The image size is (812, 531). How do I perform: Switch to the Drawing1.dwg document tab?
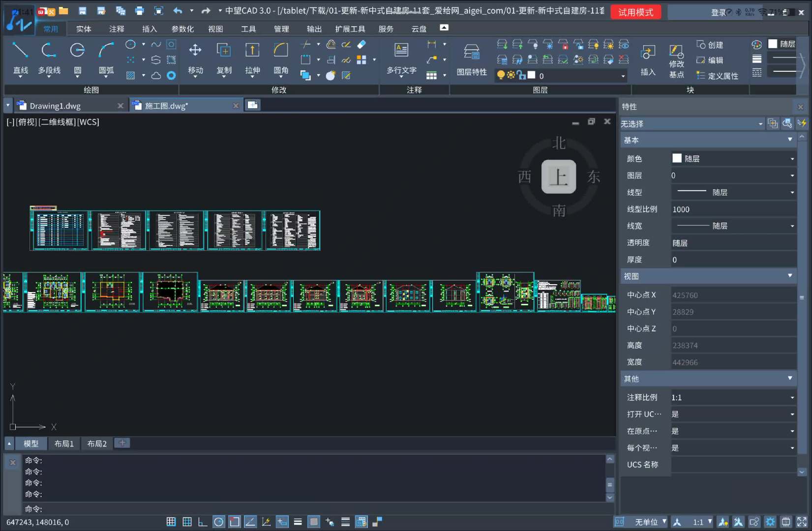click(x=55, y=106)
